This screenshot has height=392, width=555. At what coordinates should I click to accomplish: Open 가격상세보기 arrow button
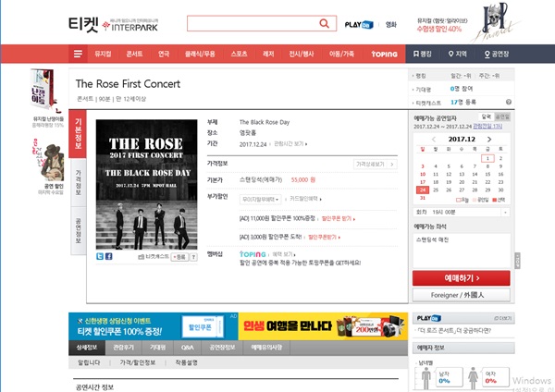pos(376,165)
